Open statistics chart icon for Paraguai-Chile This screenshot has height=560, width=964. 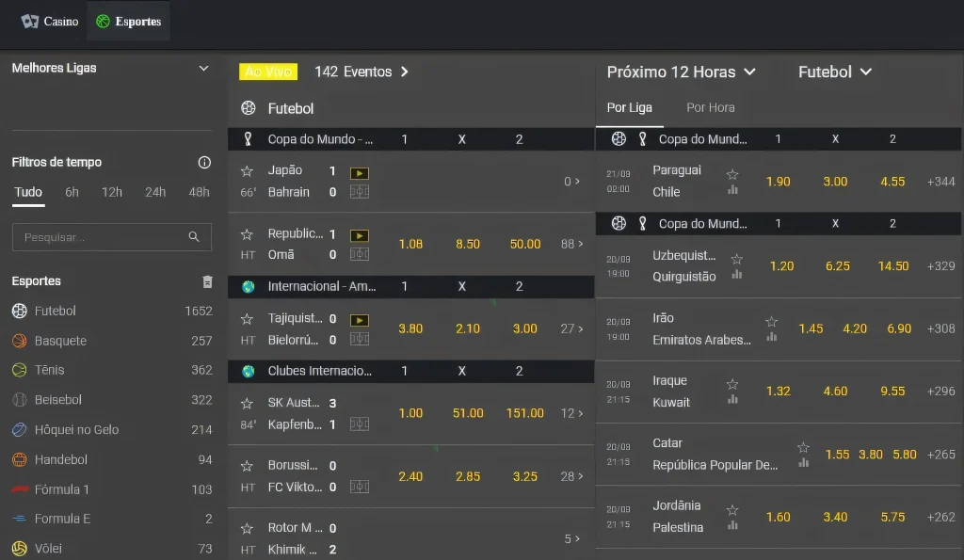pos(732,190)
